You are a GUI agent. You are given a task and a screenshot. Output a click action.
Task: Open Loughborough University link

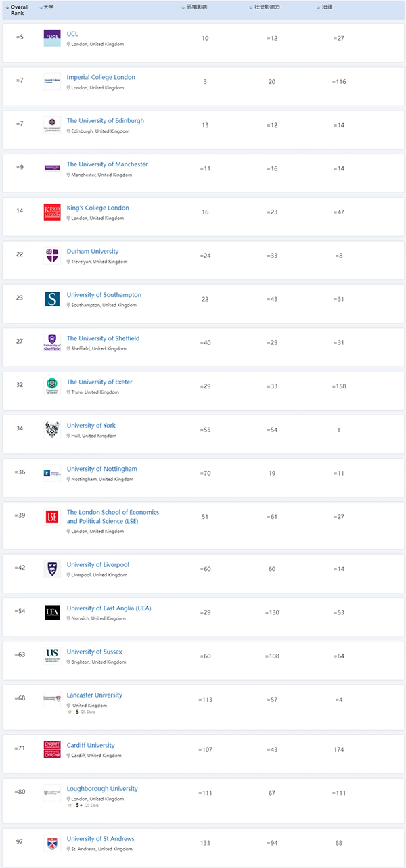[101, 788]
